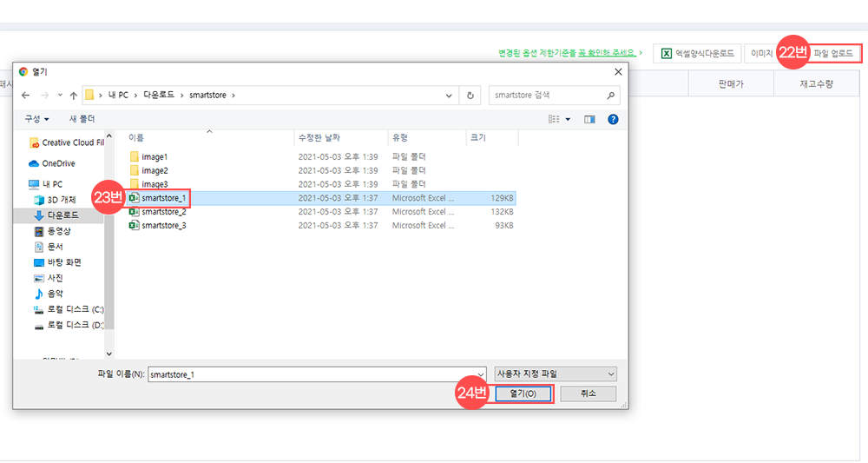Click the 취소 button
868x463 pixels.
pos(588,394)
